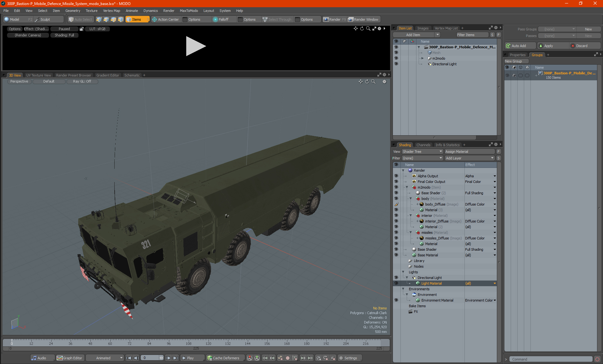The height and width of the screenshot is (364, 603).
Task: Start the large preview play arrow
Action: [195, 46]
